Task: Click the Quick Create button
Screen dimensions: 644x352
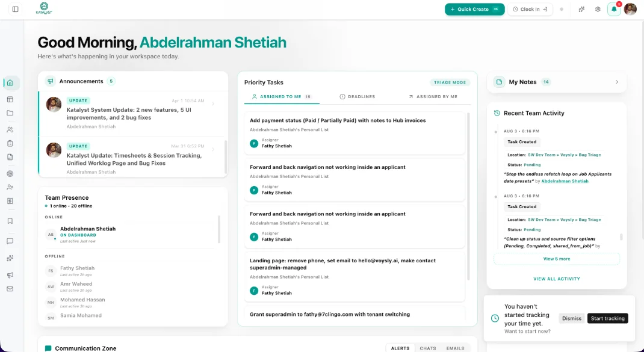Action: pyautogui.click(x=474, y=9)
